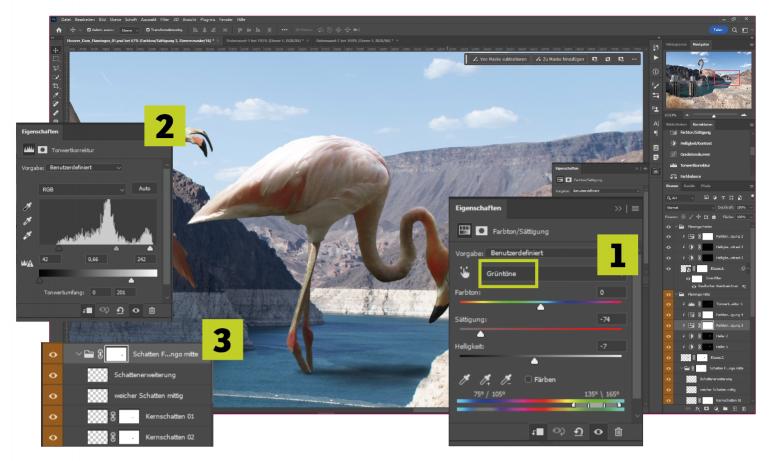Click the subtract-from-sample eyedropper (minus)
This screenshot has width=770, height=461.
coord(506,379)
